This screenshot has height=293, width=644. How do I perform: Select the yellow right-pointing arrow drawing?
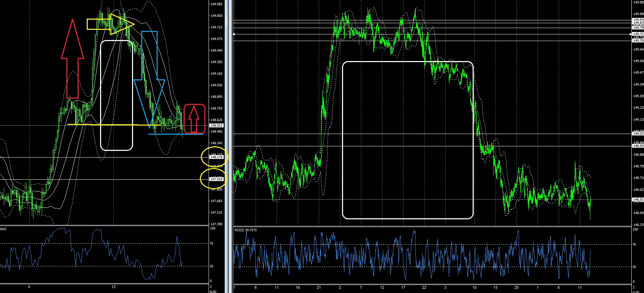[x=110, y=24]
